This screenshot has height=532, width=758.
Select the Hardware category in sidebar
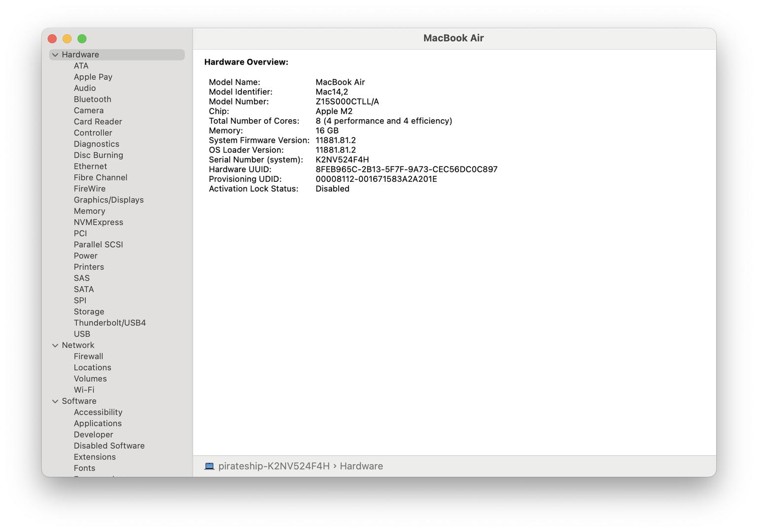click(117, 55)
